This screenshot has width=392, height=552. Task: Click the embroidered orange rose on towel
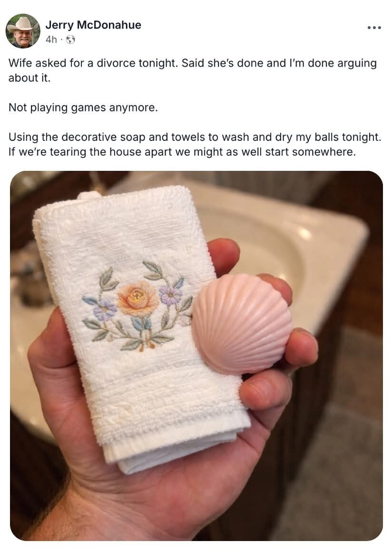click(137, 299)
